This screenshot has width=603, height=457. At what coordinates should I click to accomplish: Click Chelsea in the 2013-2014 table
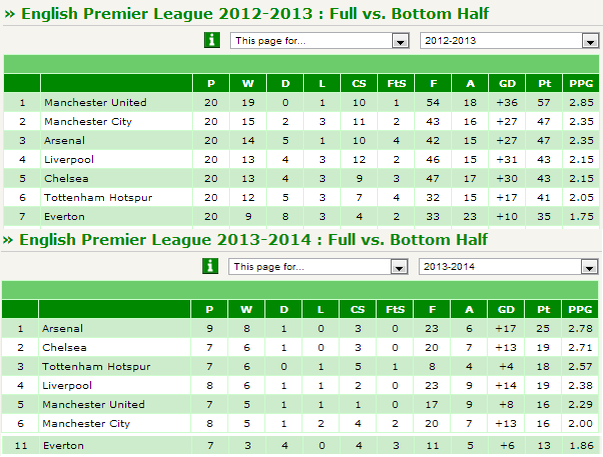pos(64,347)
